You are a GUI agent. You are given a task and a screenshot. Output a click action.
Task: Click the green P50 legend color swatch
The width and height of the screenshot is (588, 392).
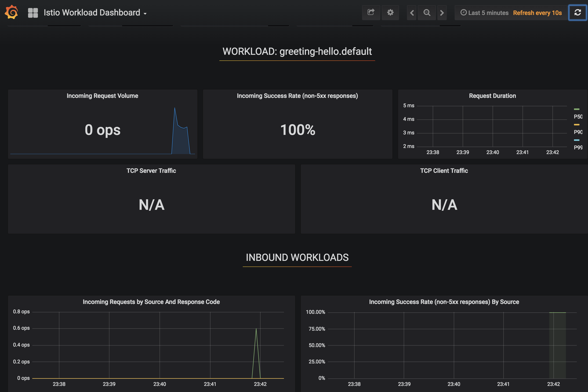point(576,109)
